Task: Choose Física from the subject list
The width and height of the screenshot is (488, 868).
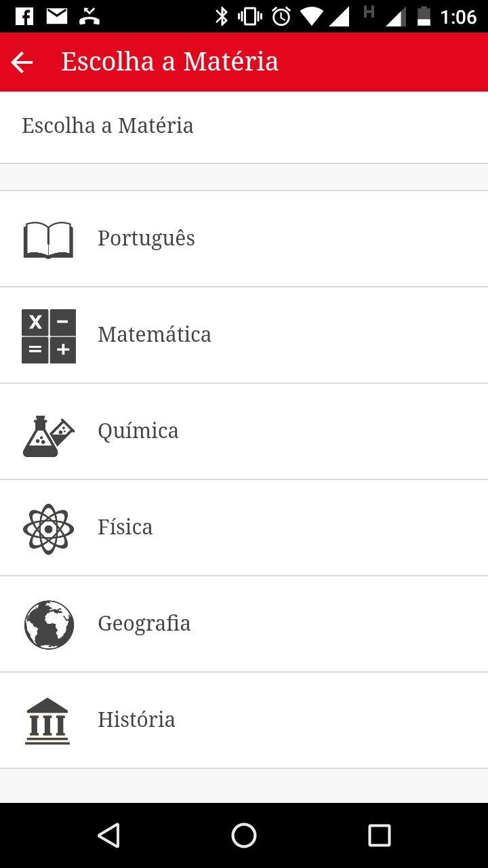Action: coord(244,528)
